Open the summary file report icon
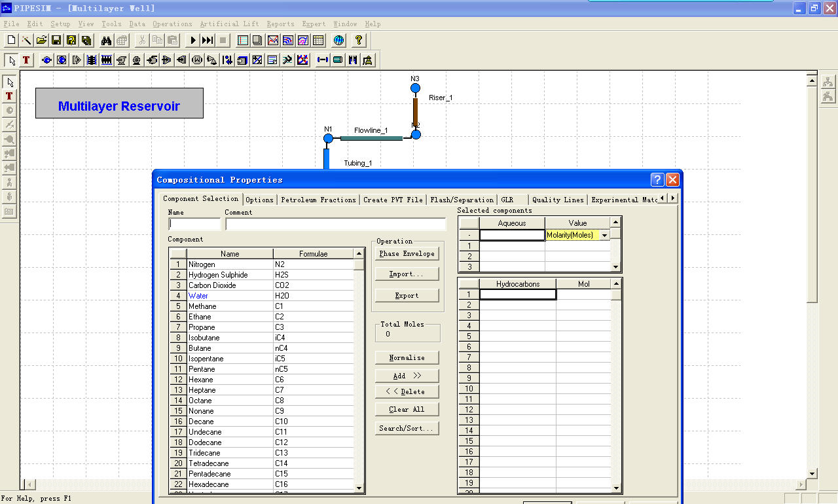The image size is (838, 504). coord(243,41)
